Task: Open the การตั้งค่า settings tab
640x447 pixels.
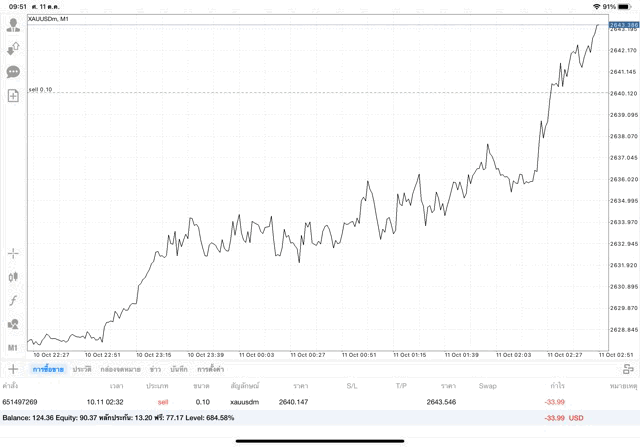Action: click(x=211, y=369)
